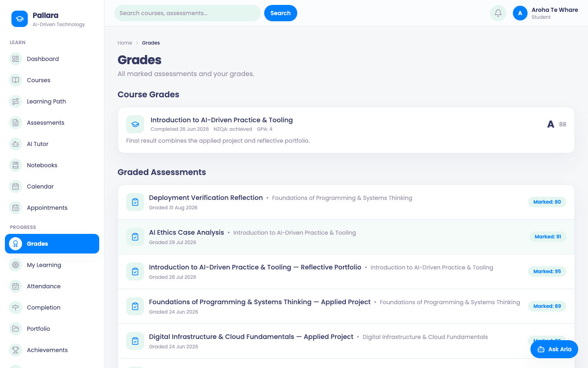The image size is (588, 368).
Task: Click the My Learning target icon
Action: [x=16, y=265]
